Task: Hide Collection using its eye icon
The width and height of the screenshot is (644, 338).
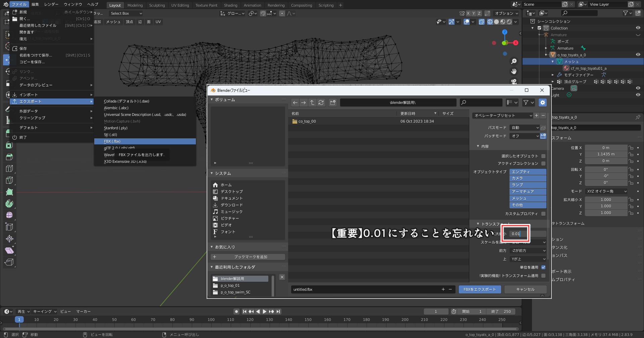Action: point(638,28)
